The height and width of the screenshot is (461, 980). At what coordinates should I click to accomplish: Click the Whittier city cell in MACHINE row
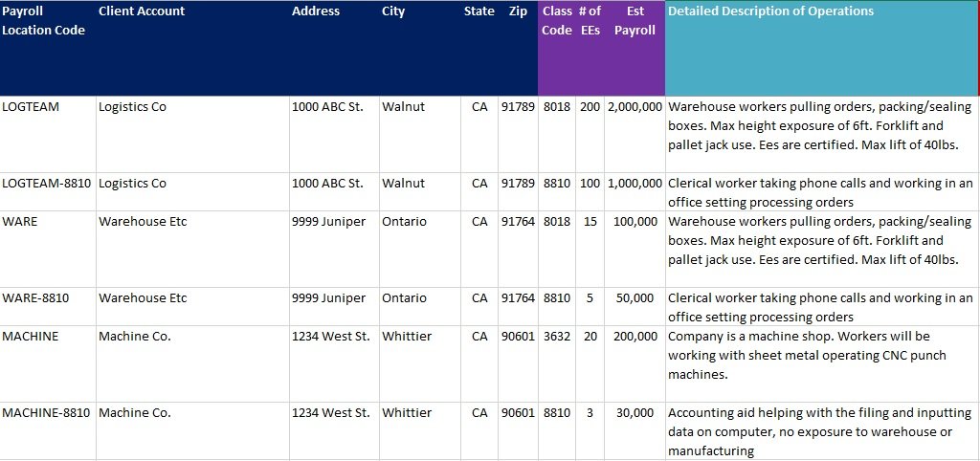tap(419, 364)
